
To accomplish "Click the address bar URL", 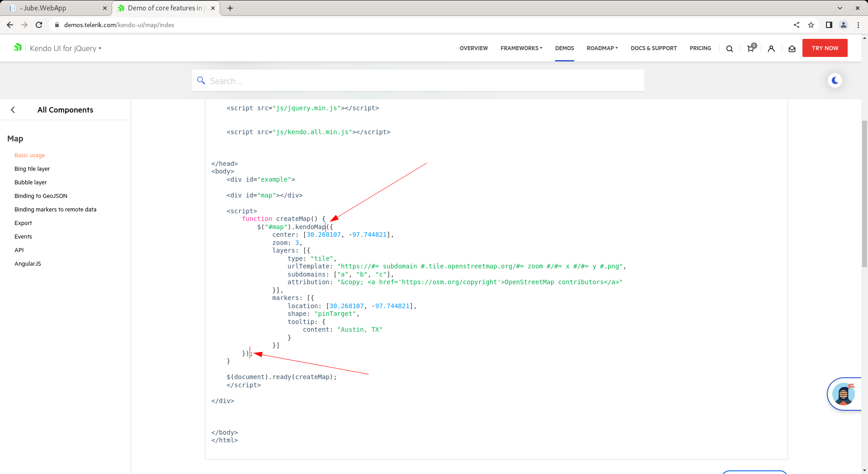I will coord(119,25).
